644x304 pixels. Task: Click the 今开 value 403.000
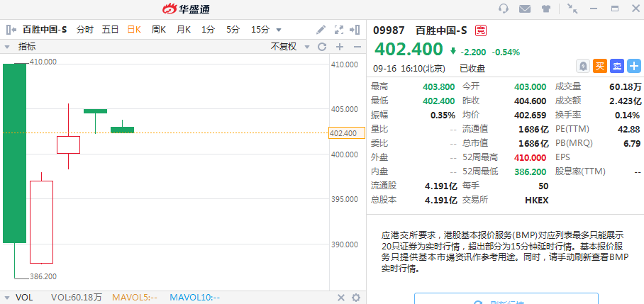tap(531, 87)
